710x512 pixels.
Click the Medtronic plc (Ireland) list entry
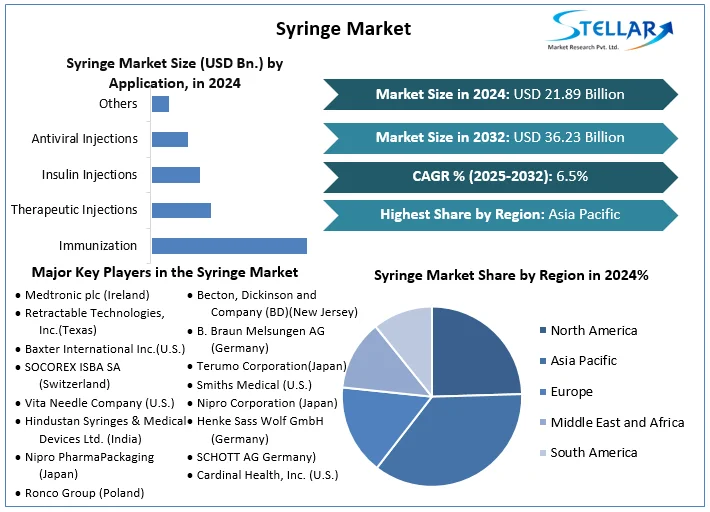click(87, 295)
